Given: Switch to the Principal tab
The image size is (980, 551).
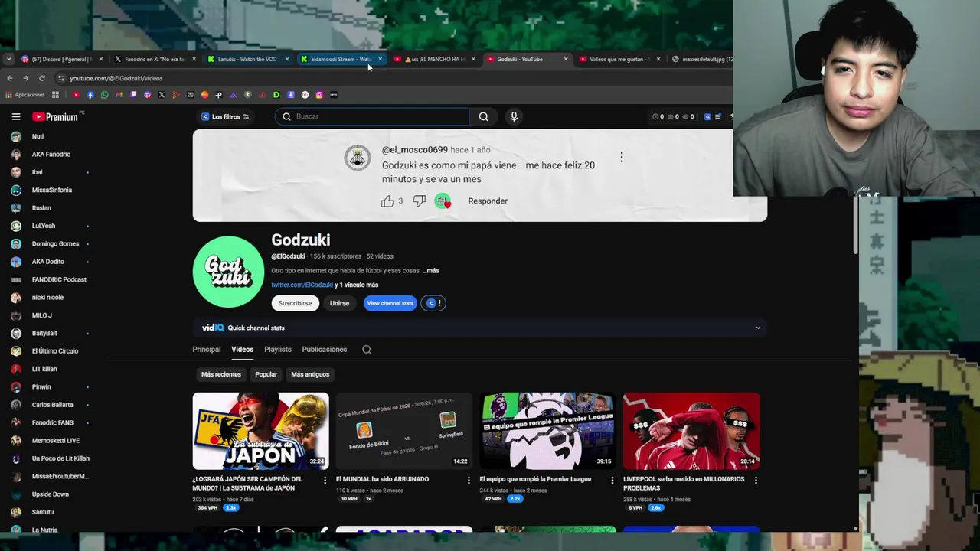Looking at the screenshot, I should pos(207,350).
